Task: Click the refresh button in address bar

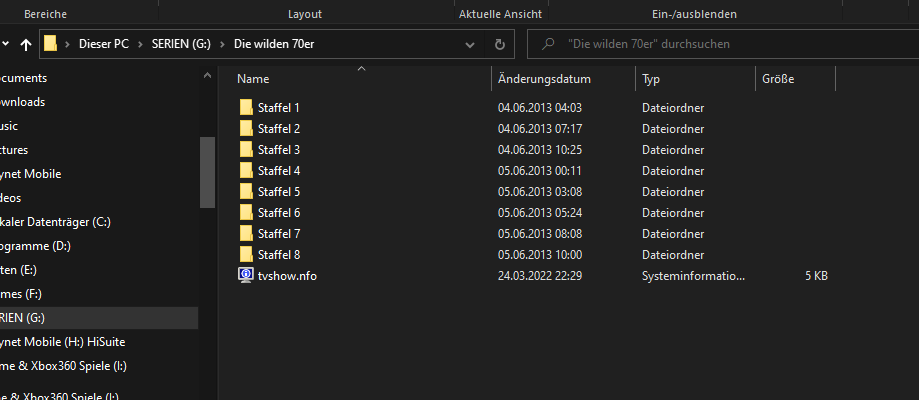Action: click(x=499, y=45)
